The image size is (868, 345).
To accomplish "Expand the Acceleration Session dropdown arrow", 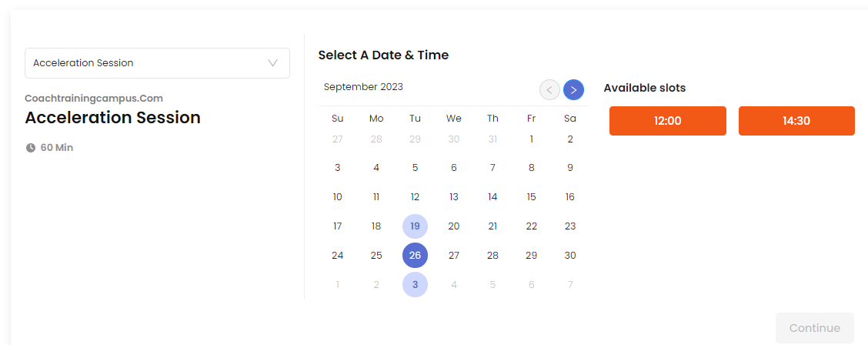I will [273, 63].
